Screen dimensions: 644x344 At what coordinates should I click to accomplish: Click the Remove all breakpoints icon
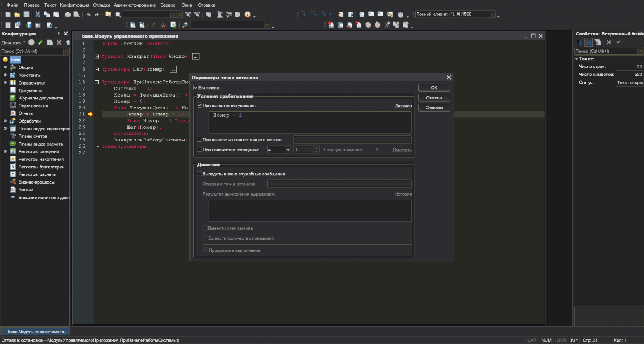click(x=358, y=25)
